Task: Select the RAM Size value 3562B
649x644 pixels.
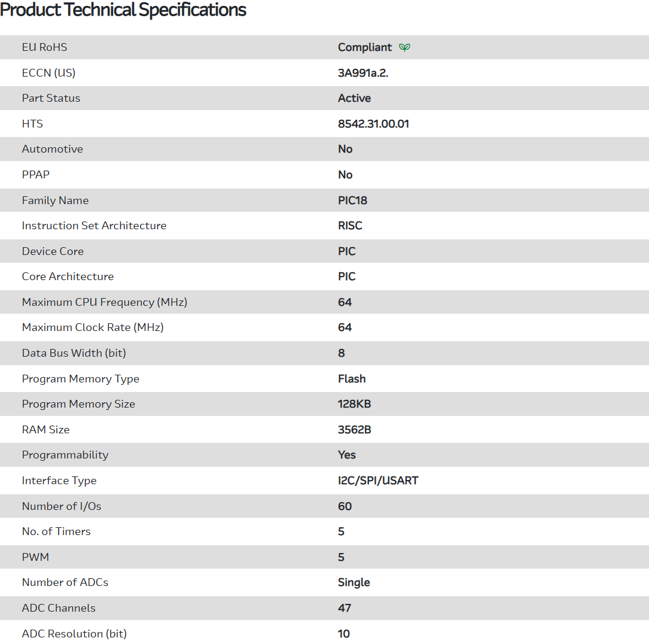Action: (x=354, y=430)
